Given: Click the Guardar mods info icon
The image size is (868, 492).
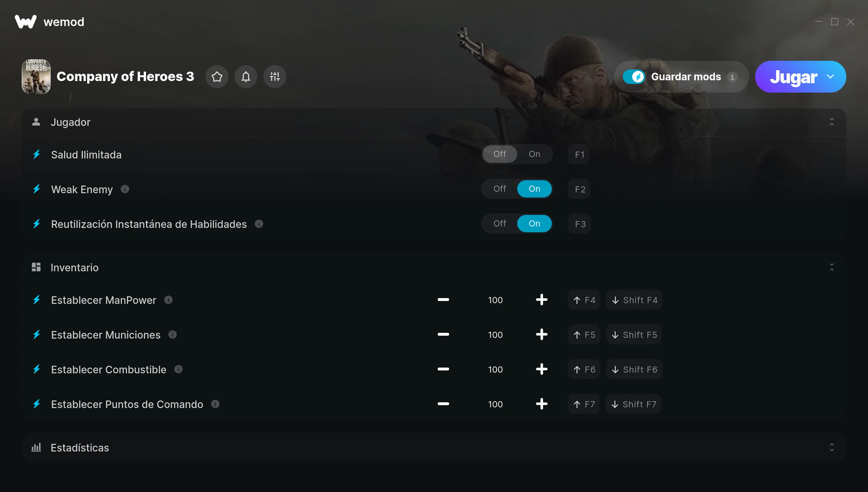Looking at the screenshot, I should [x=732, y=77].
